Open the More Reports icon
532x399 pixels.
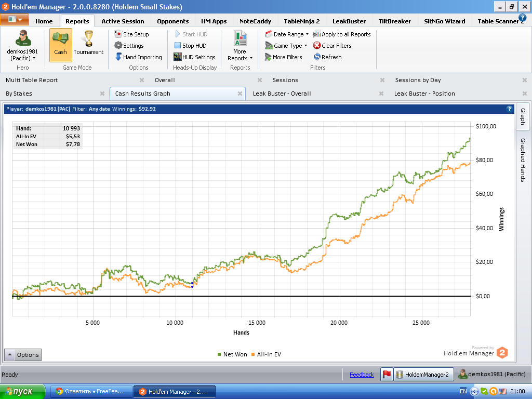pos(240,38)
